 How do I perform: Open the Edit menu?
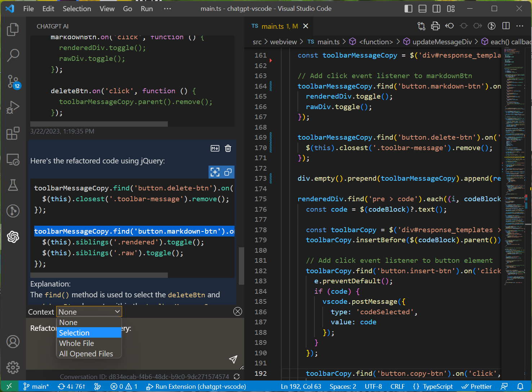pos(48,9)
